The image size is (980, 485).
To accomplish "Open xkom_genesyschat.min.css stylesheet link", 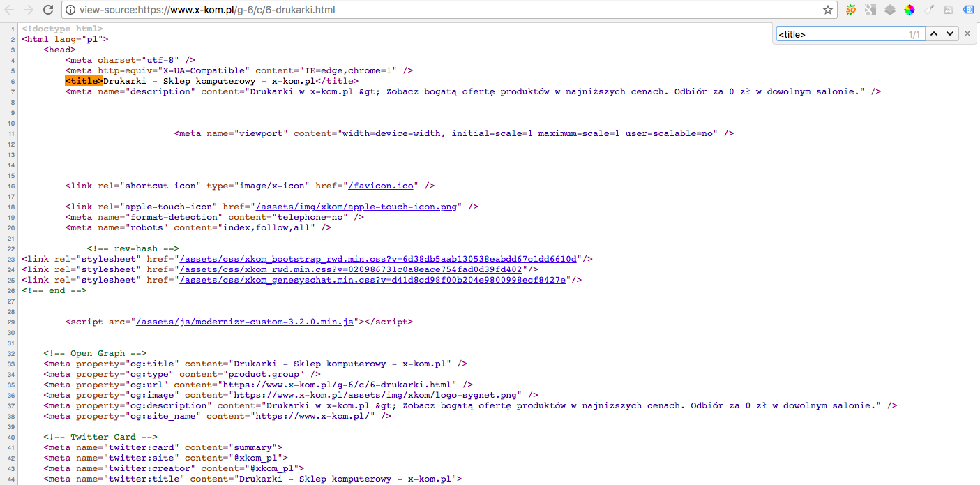I will pos(373,280).
